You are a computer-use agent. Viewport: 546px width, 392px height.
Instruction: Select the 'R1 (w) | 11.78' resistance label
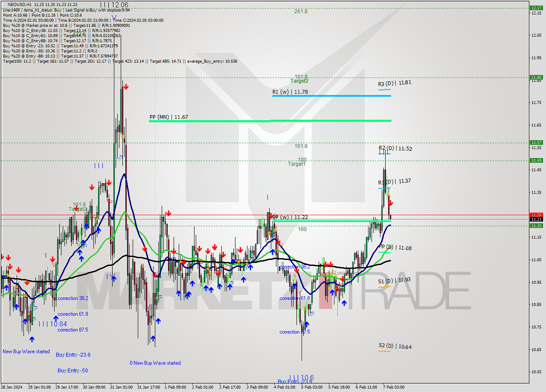290,92
